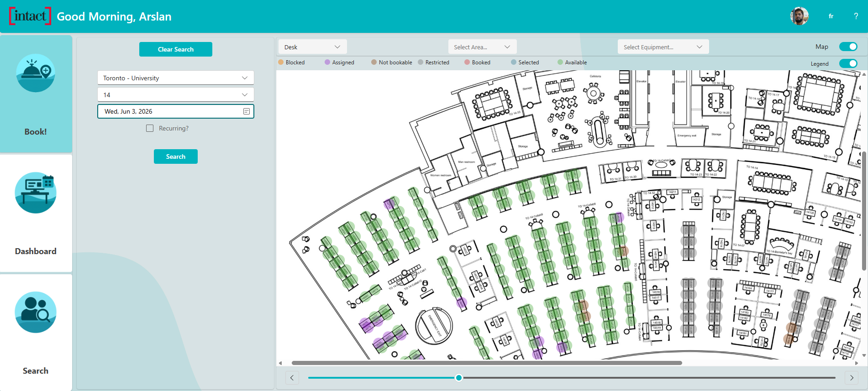Click the Intact logo
868x391 pixels.
tap(30, 16)
